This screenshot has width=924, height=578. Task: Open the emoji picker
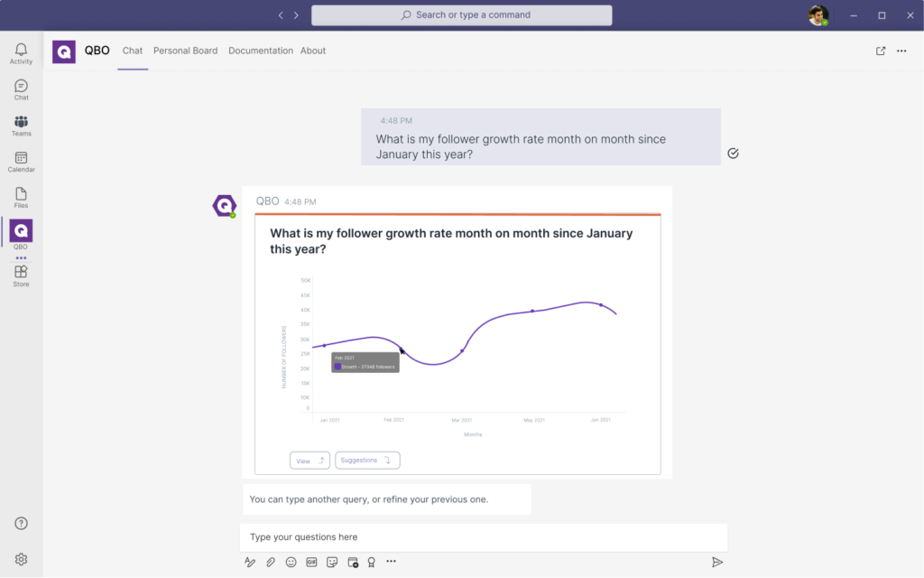click(291, 562)
